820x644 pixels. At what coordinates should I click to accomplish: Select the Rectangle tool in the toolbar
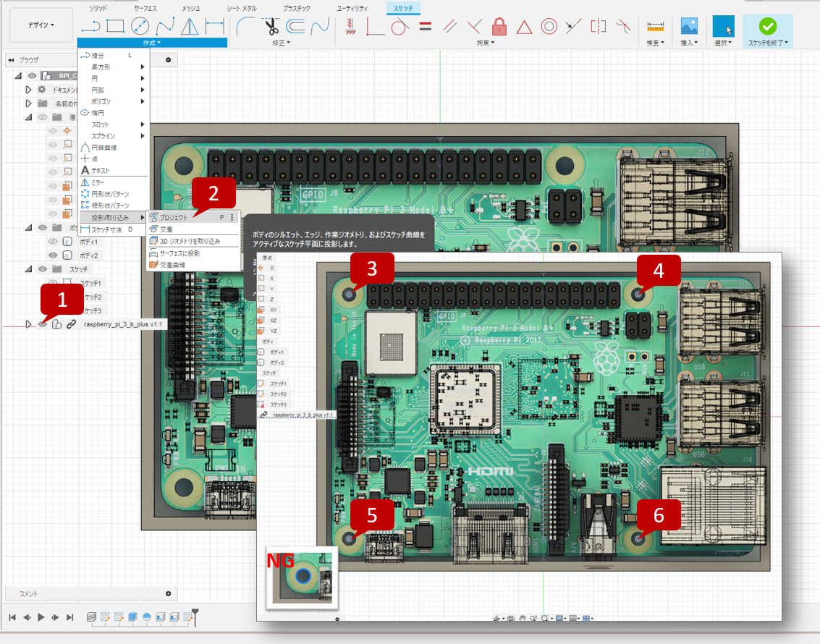[x=115, y=25]
